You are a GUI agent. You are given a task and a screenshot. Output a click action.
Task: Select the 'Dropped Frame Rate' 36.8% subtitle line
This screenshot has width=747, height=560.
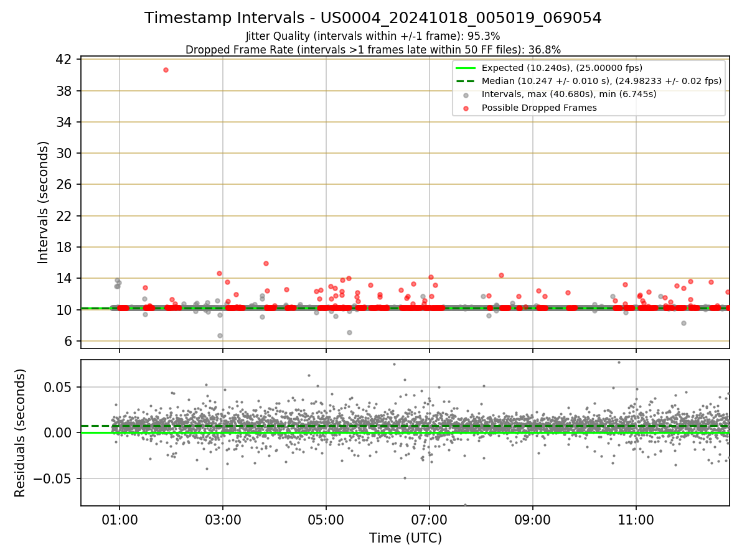373,50
